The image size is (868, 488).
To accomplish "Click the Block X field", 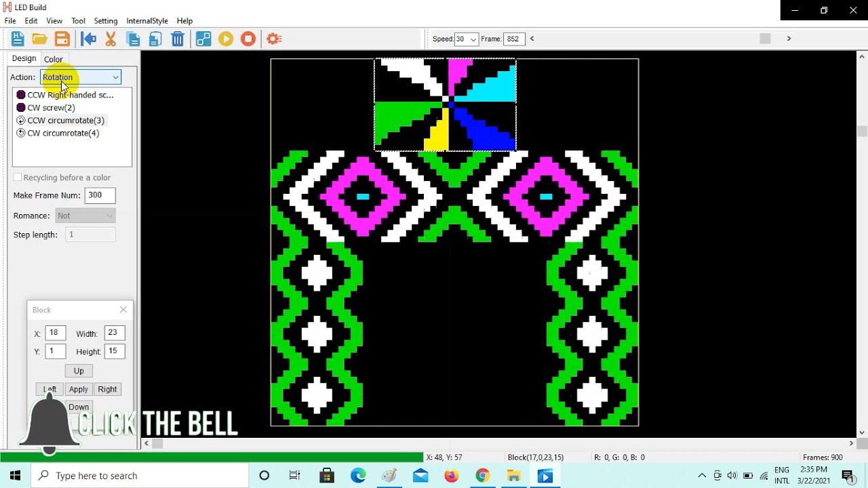I will coord(56,333).
